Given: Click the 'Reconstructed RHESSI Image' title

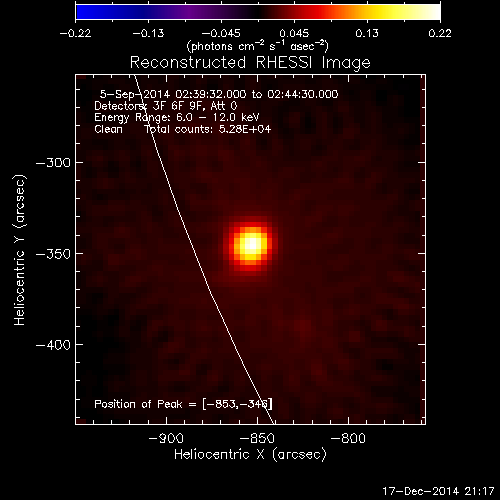Looking at the screenshot, I should tap(250, 62).
